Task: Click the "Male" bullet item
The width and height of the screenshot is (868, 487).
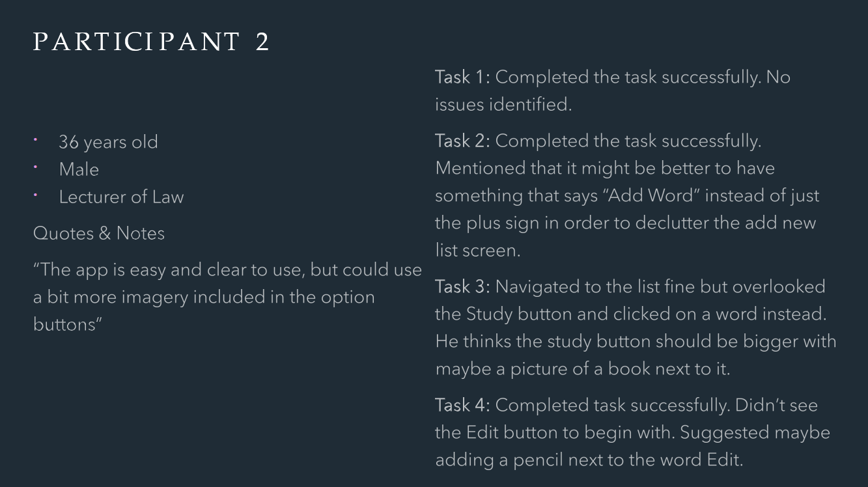Action: [x=79, y=169]
